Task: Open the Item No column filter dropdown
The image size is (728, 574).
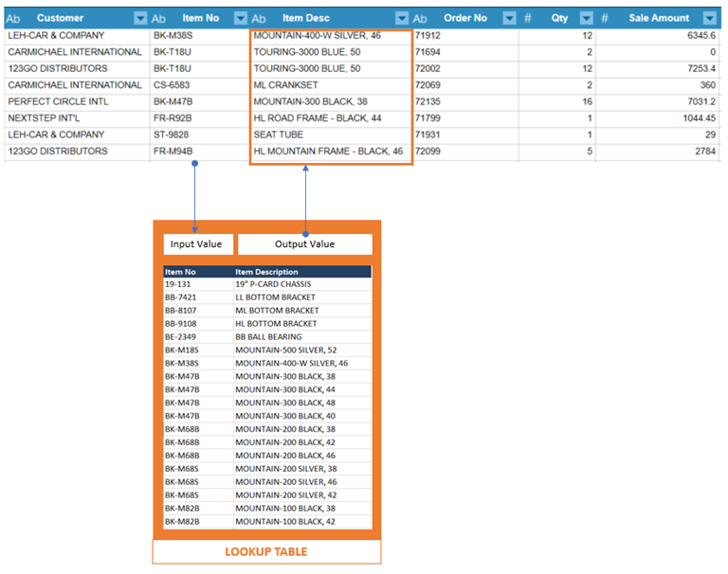Action: (241, 18)
